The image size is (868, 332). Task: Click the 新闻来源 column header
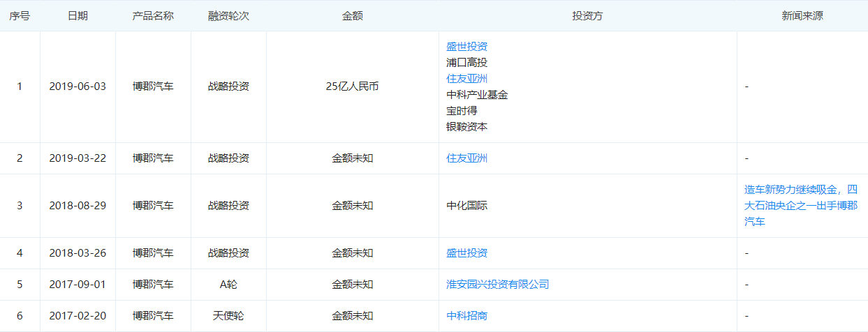(x=802, y=16)
